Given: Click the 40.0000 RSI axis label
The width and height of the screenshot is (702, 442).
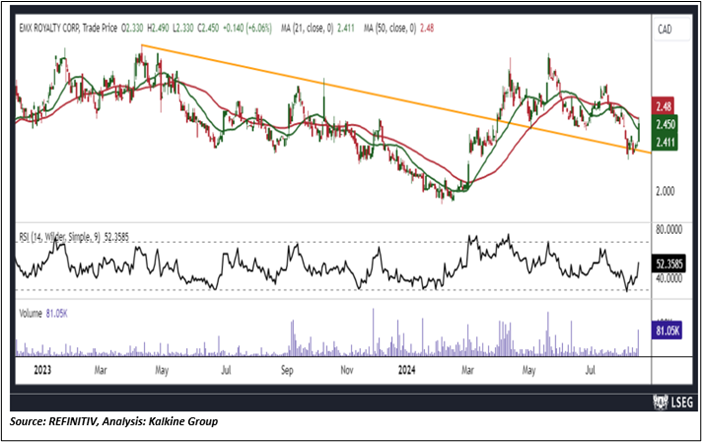Looking at the screenshot, I should coord(669,279).
